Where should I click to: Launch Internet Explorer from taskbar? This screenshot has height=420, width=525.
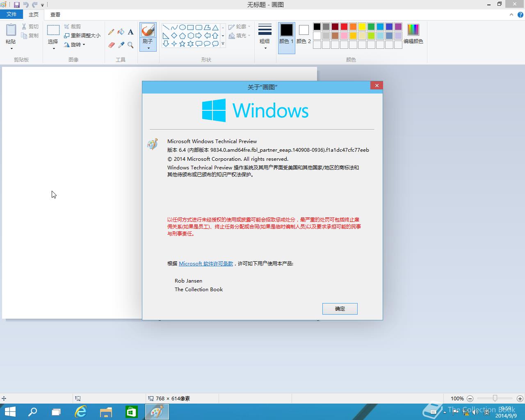pyautogui.click(x=81, y=412)
